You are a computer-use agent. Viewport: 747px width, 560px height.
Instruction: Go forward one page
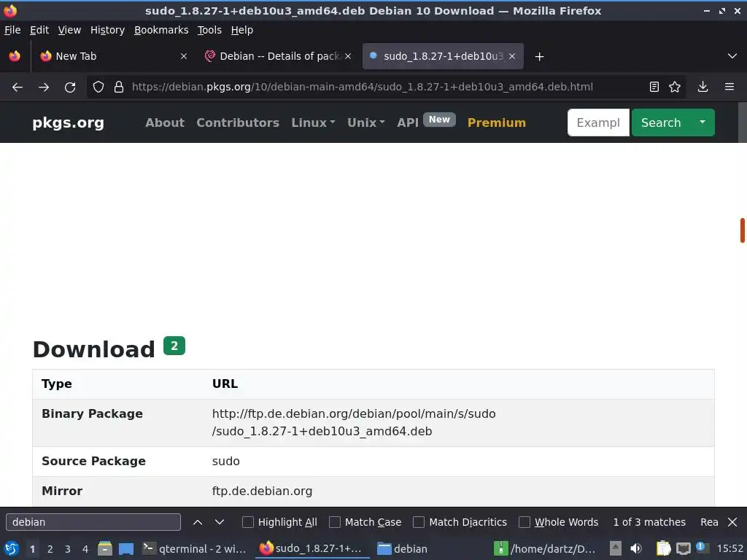pos(44,87)
